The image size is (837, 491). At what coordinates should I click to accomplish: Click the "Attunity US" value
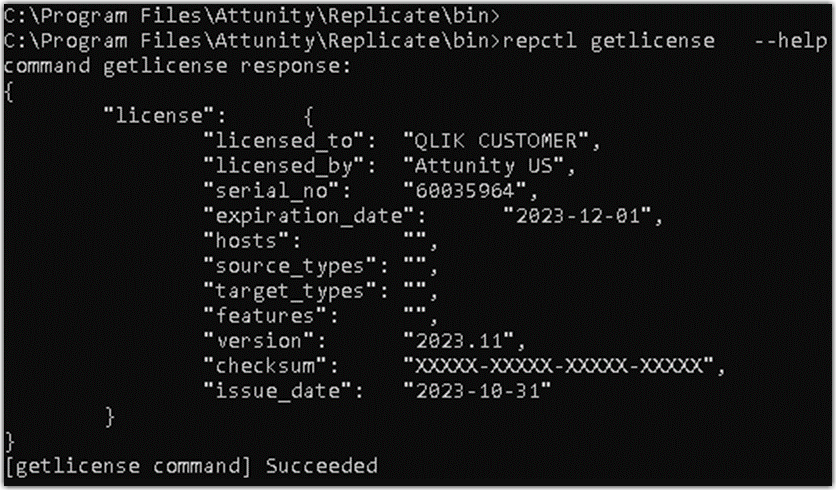pyautogui.click(x=484, y=164)
